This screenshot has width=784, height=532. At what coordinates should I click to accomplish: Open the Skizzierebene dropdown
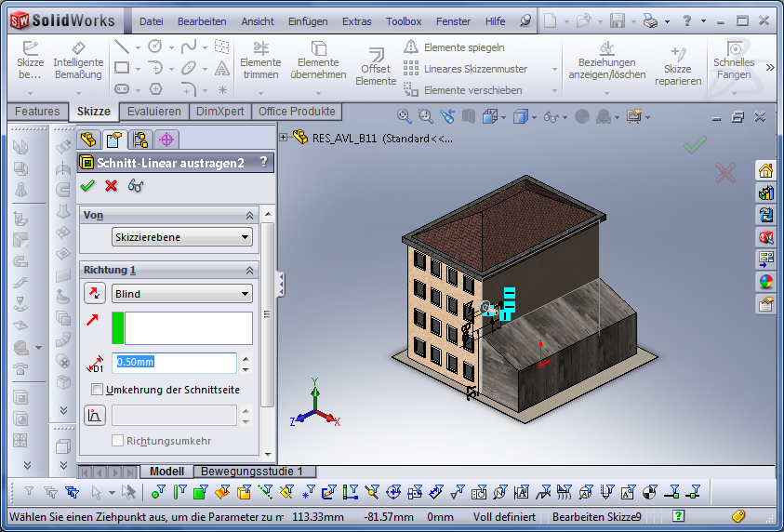[x=181, y=237]
